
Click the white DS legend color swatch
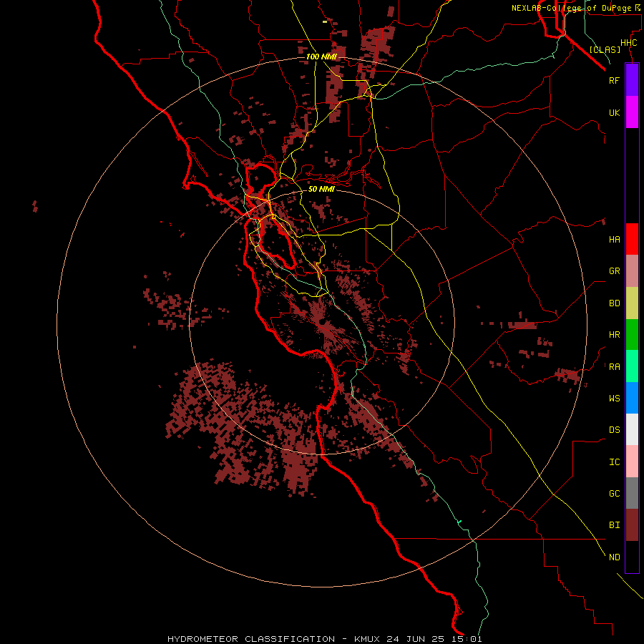point(632,429)
